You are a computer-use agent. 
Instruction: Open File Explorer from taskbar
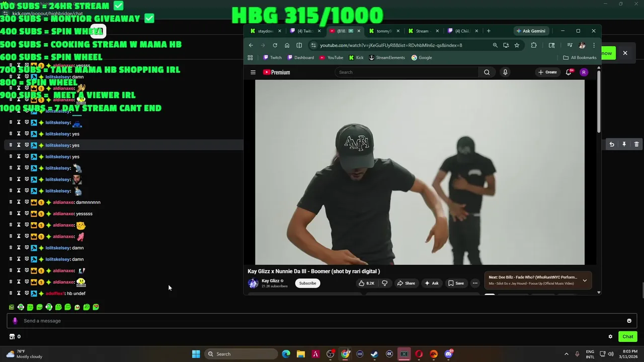point(300,354)
